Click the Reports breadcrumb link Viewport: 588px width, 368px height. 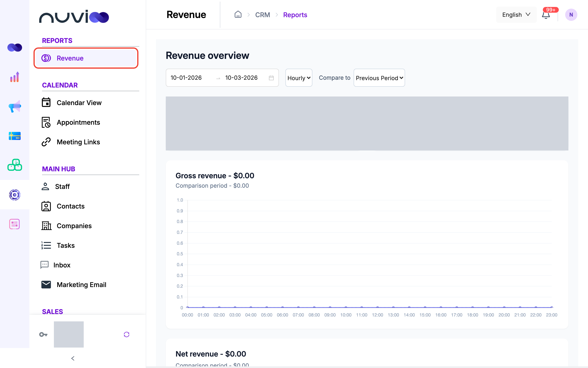295,15
